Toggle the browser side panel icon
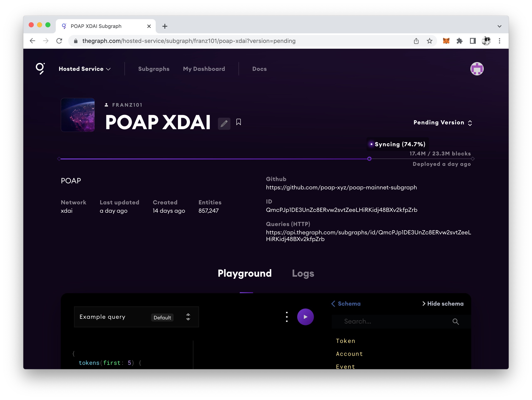Image resolution: width=532 pixels, height=400 pixels. 473,41
